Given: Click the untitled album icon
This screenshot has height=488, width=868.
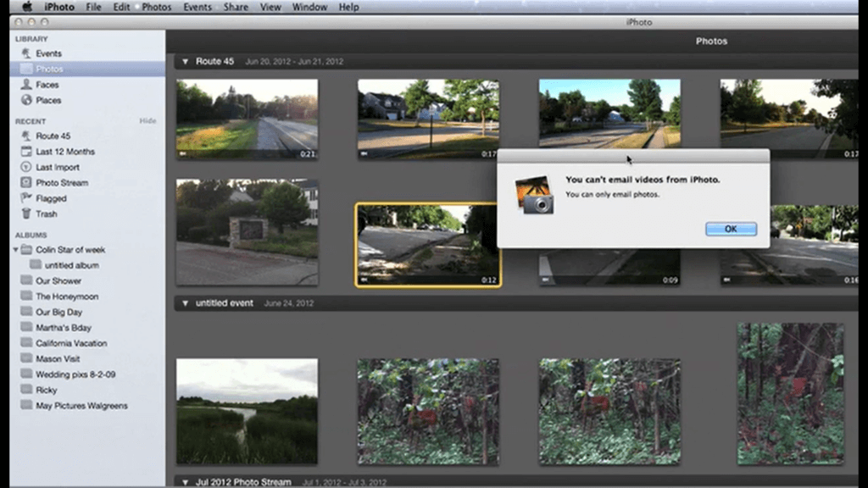Looking at the screenshot, I should tap(36, 265).
